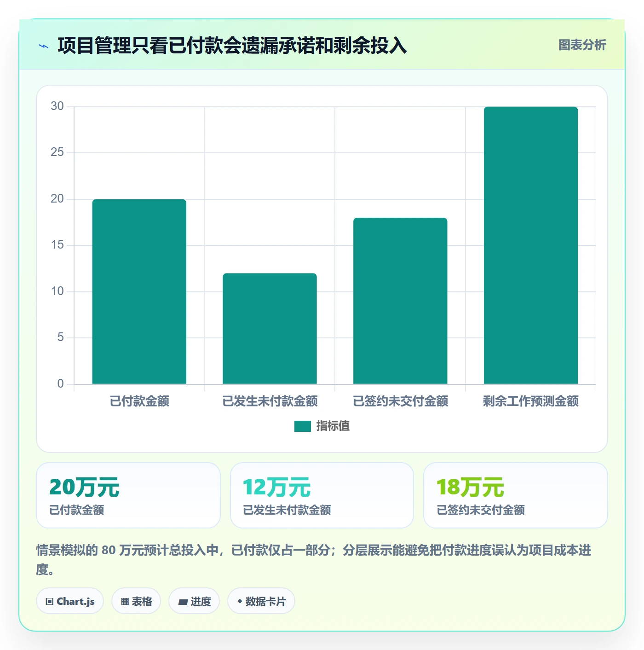644x650 pixels.
Task: Select the 剩余工作预测金额 bar in chart
Action: [x=531, y=245]
